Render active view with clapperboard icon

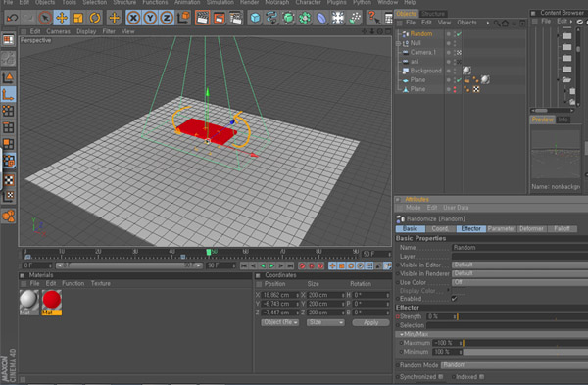point(203,18)
